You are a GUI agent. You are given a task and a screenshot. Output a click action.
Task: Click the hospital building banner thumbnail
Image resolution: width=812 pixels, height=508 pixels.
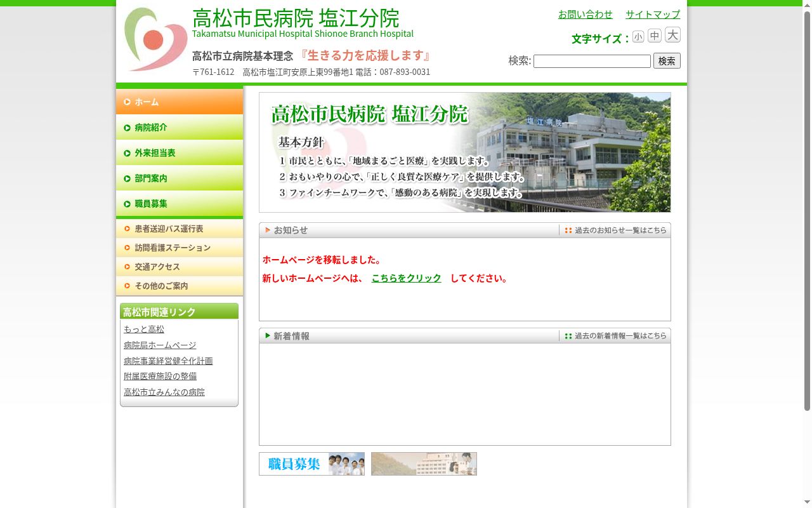[424, 464]
